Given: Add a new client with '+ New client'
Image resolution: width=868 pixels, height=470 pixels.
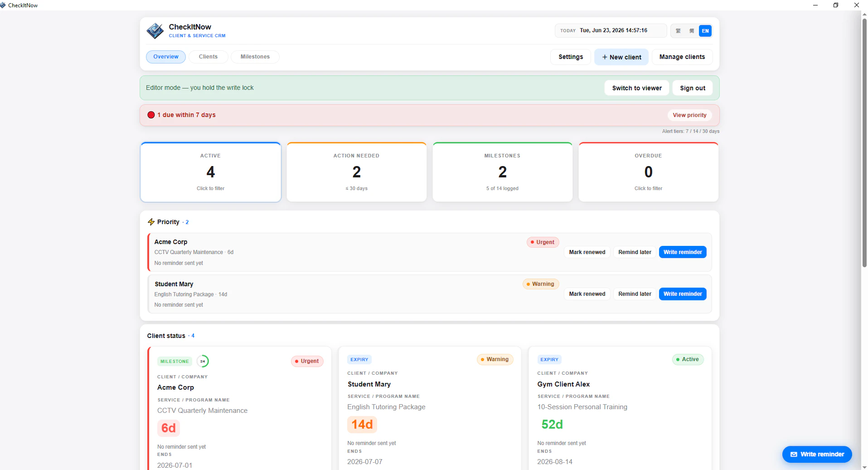Looking at the screenshot, I should 621,57.
